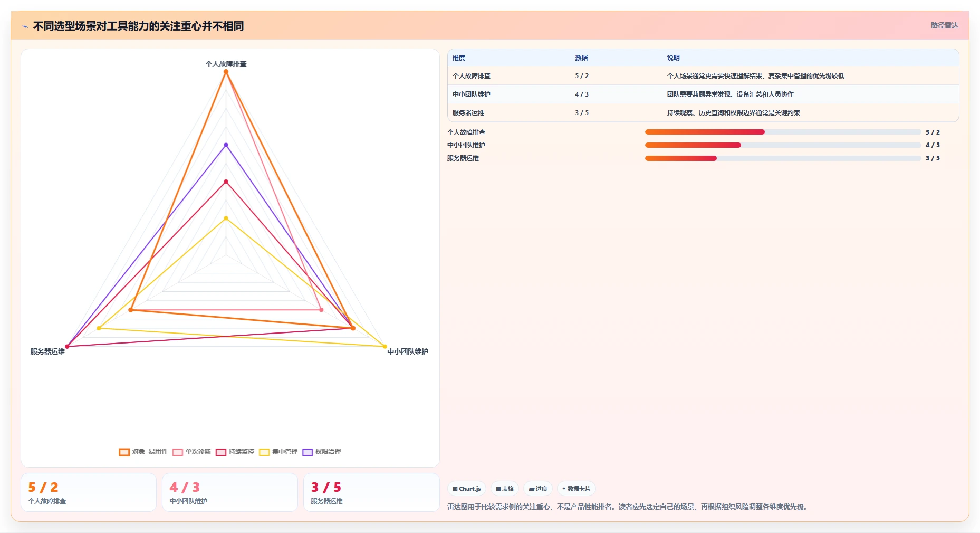Click the Chart.js tag chip

tap(467, 489)
